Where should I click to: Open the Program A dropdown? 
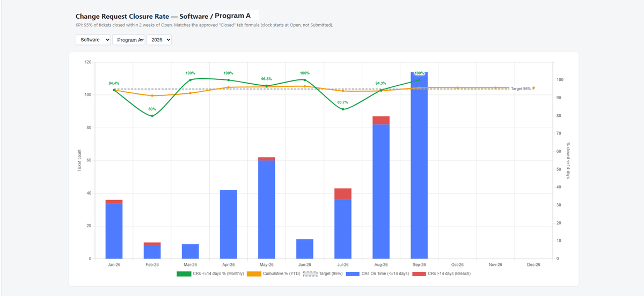click(129, 40)
